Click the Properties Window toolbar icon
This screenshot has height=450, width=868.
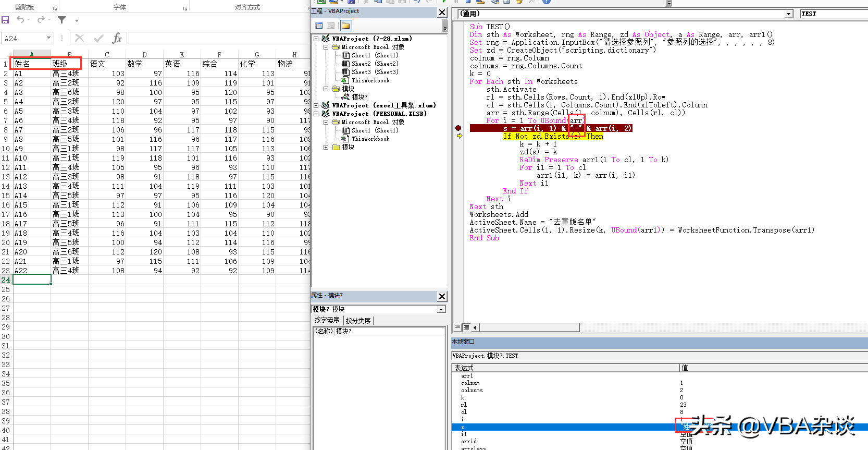[x=506, y=2]
